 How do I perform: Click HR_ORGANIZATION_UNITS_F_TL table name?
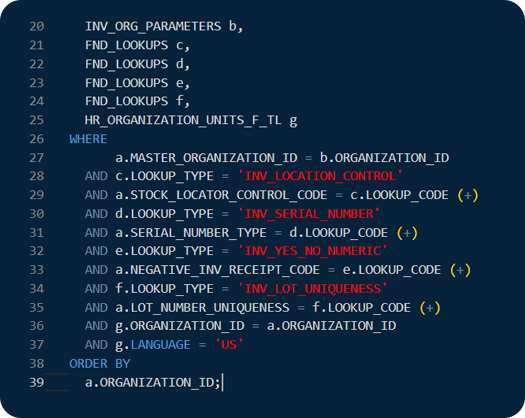(x=183, y=120)
